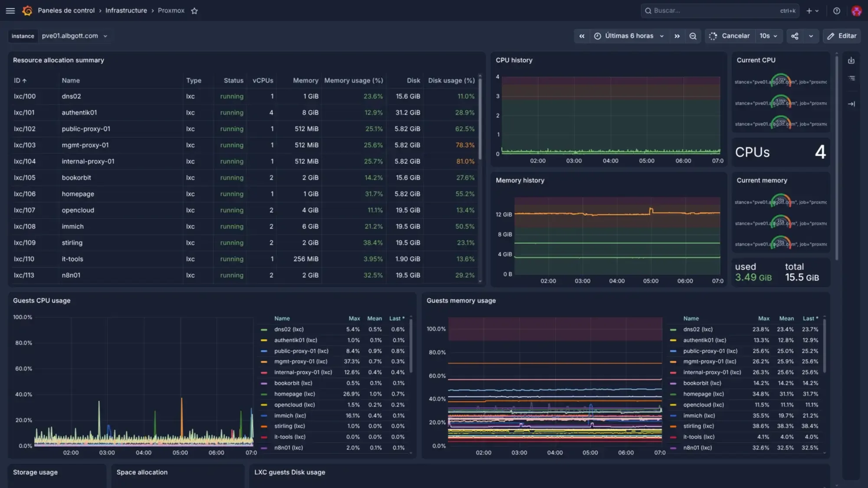
Task: Open the outline list icon in right sidebar
Action: click(852, 78)
